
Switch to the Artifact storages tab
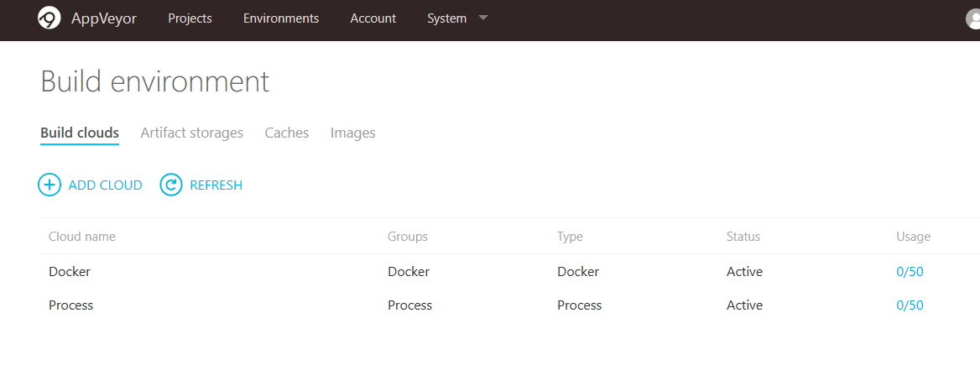(x=191, y=133)
